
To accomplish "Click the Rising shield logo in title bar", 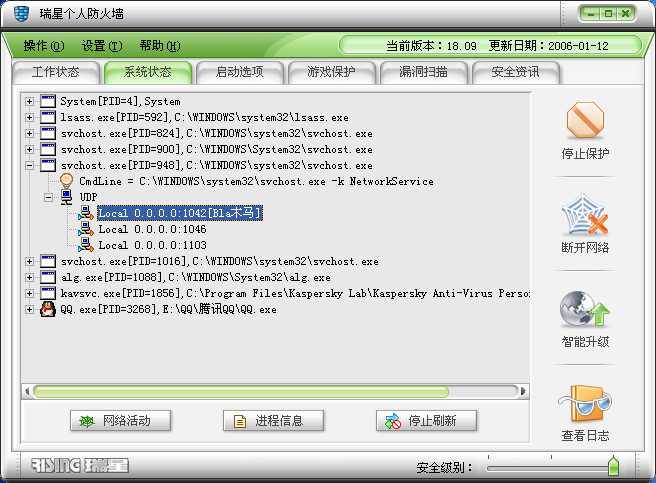I will pos(21,13).
